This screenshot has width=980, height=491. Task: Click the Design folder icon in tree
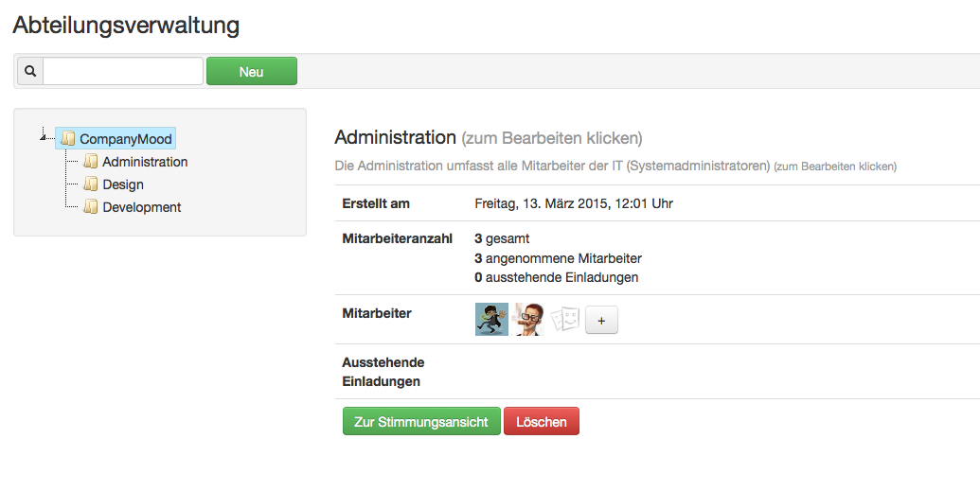pos(91,184)
